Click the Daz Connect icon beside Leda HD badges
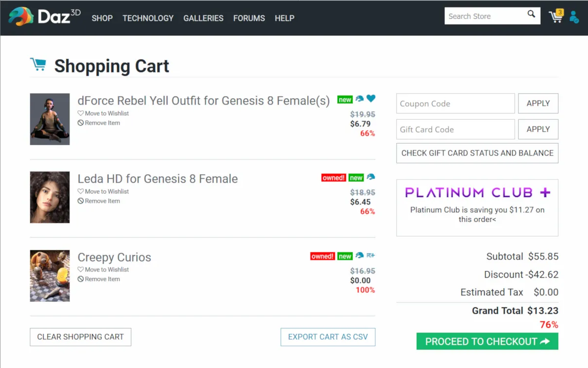Viewport: 588px width, 368px height. tap(371, 177)
